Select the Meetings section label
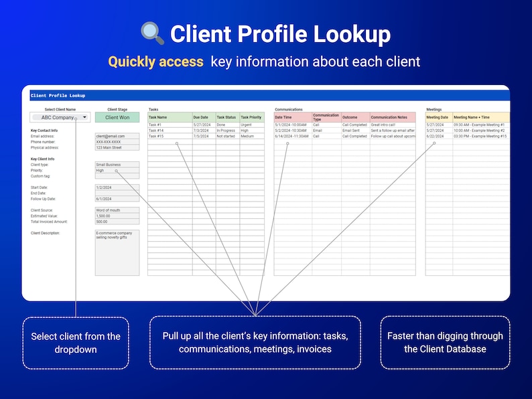The width and height of the screenshot is (532, 399). (434, 110)
